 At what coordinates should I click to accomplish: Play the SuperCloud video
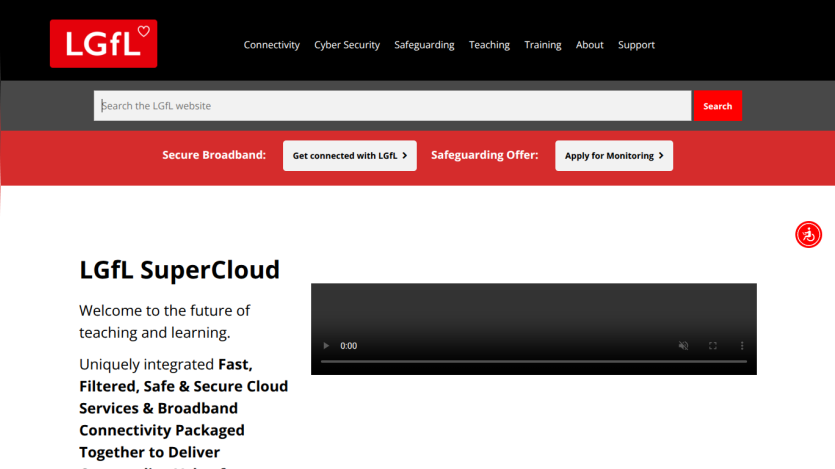coord(326,345)
